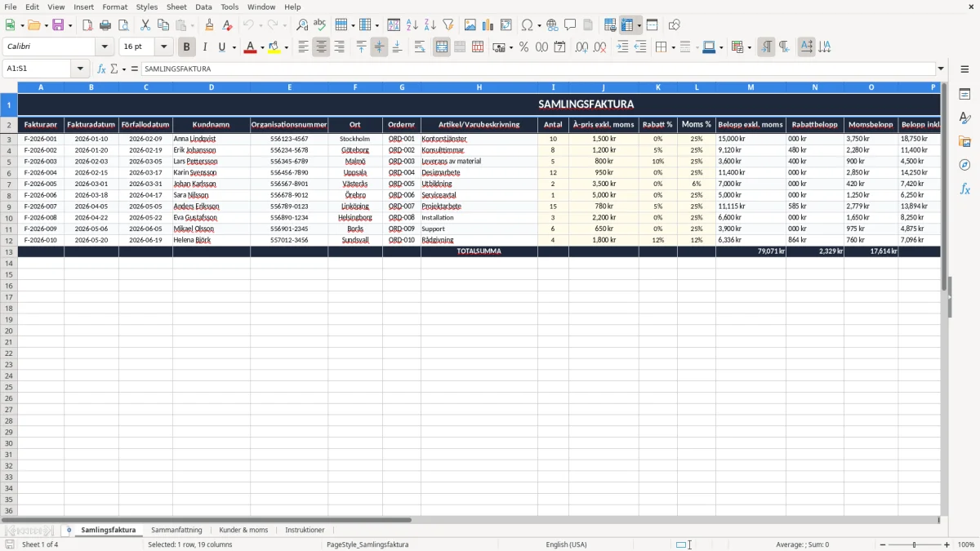Select column header H
980x551 pixels.
(479, 87)
